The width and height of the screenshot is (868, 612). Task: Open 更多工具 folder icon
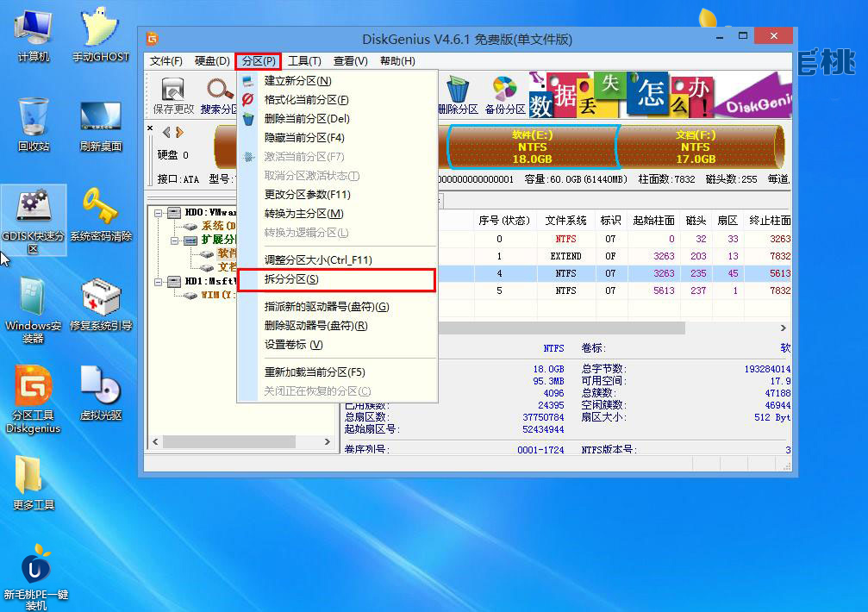(x=34, y=483)
